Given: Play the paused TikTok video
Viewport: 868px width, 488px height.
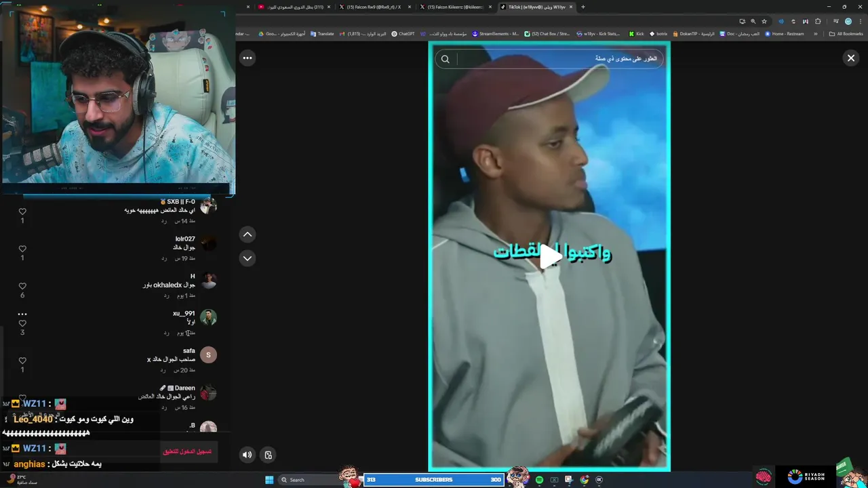Looking at the screenshot, I should pyautogui.click(x=550, y=257).
